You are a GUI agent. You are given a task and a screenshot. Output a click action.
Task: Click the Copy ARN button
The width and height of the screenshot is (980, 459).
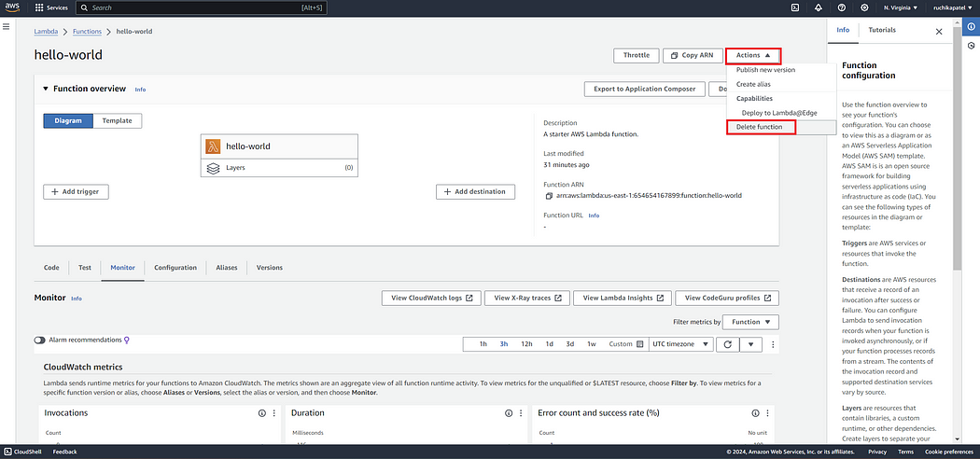[693, 56]
